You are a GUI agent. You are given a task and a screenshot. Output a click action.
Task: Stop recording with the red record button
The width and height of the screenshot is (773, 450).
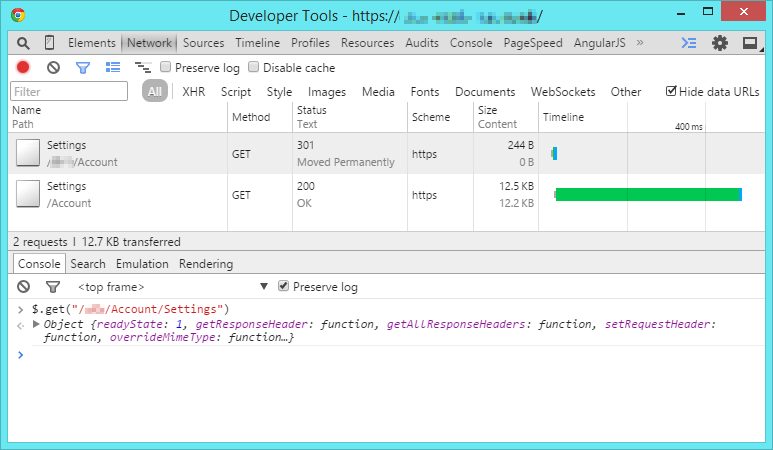(x=23, y=67)
